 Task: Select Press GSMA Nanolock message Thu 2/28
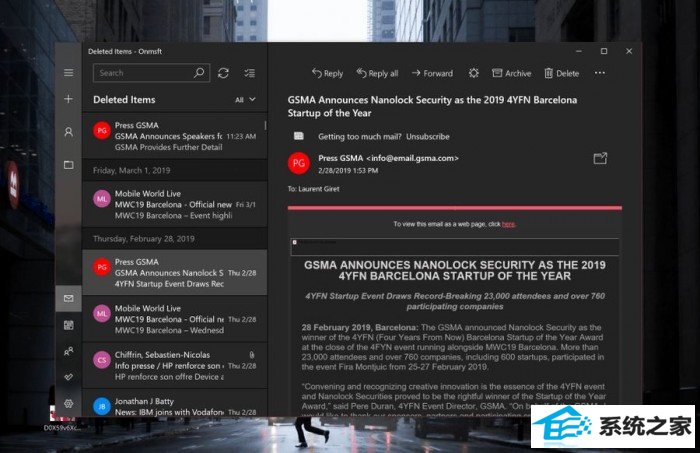(x=175, y=272)
